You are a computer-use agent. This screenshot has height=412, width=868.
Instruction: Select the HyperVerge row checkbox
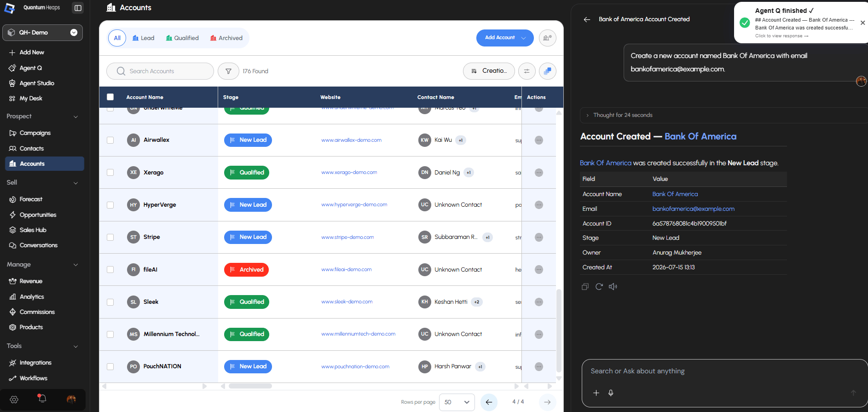click(110, 205)
